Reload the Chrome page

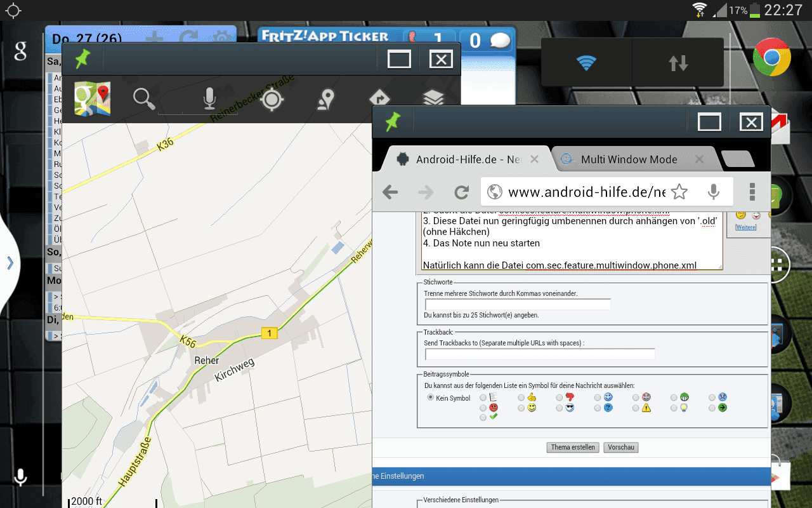click(461, 192)
